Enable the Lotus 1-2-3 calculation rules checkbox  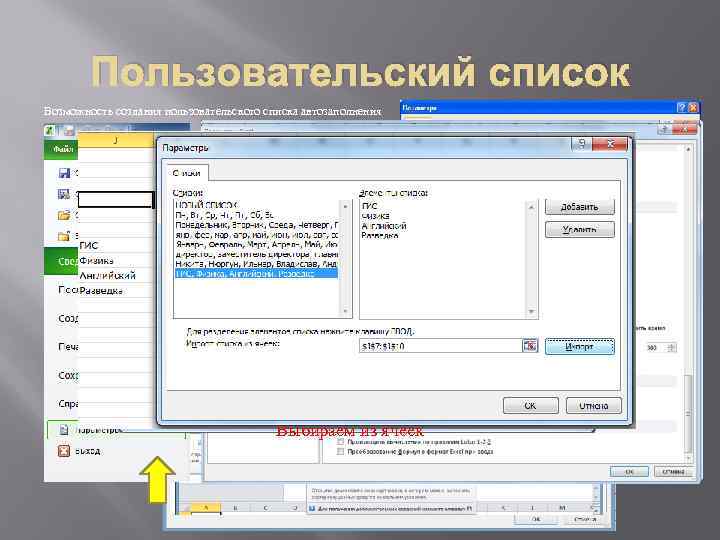point(340,442)
